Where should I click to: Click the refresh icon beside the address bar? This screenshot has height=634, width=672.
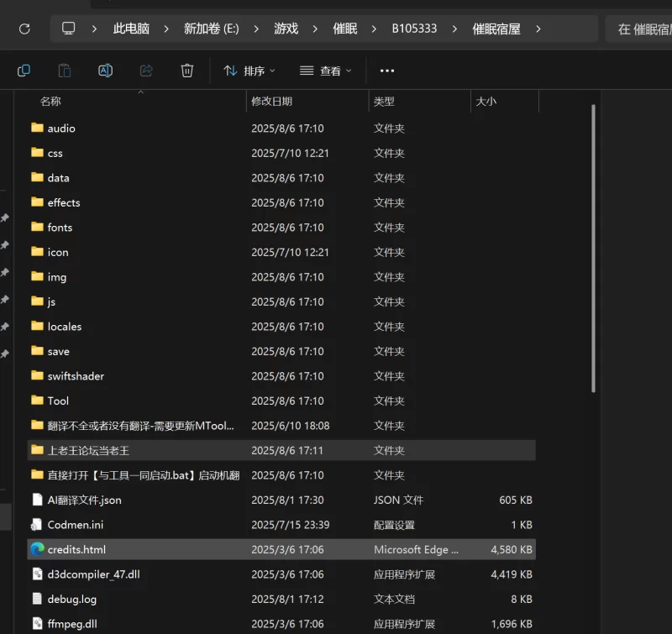tap(24, 29)
